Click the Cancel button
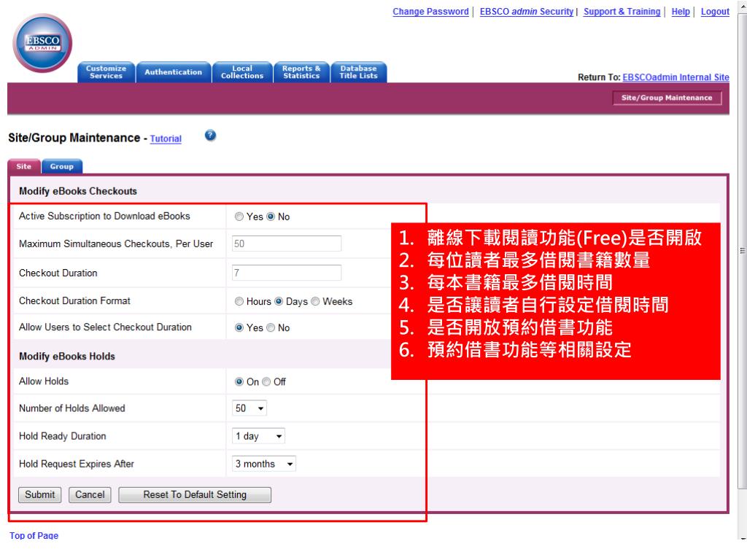The height and width of the screenshot is (560, 747). pos(90,495)
